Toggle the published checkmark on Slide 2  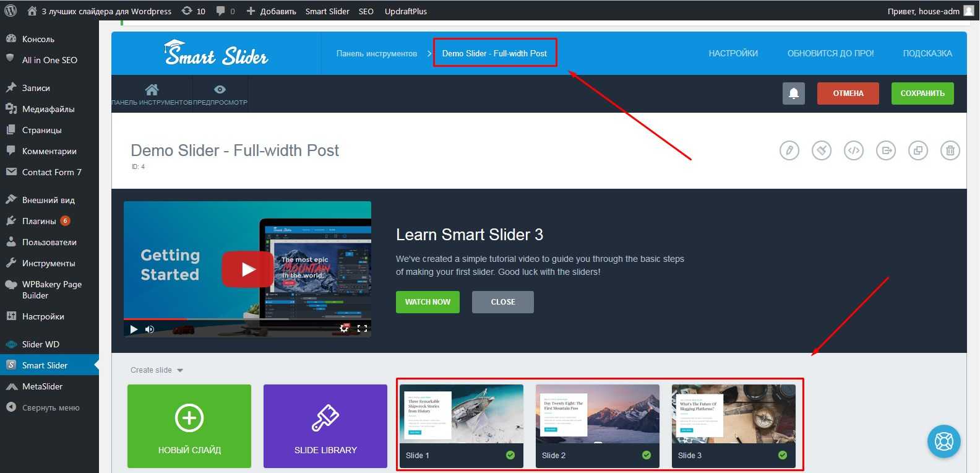tap(647, 455)
